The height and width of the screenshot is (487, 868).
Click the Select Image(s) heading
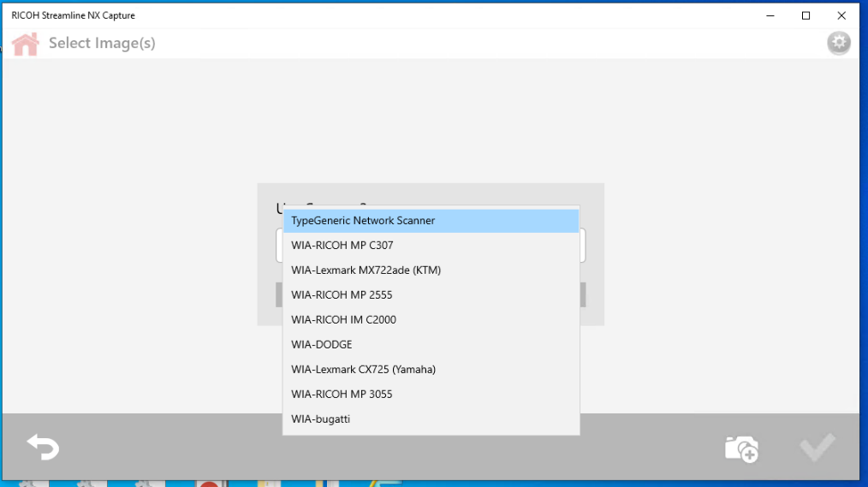coord(102,43)
